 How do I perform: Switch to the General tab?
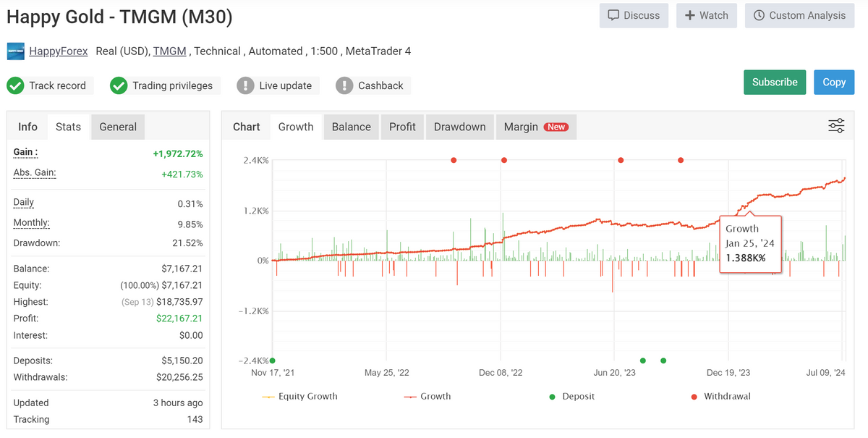[x=118, y=127]
